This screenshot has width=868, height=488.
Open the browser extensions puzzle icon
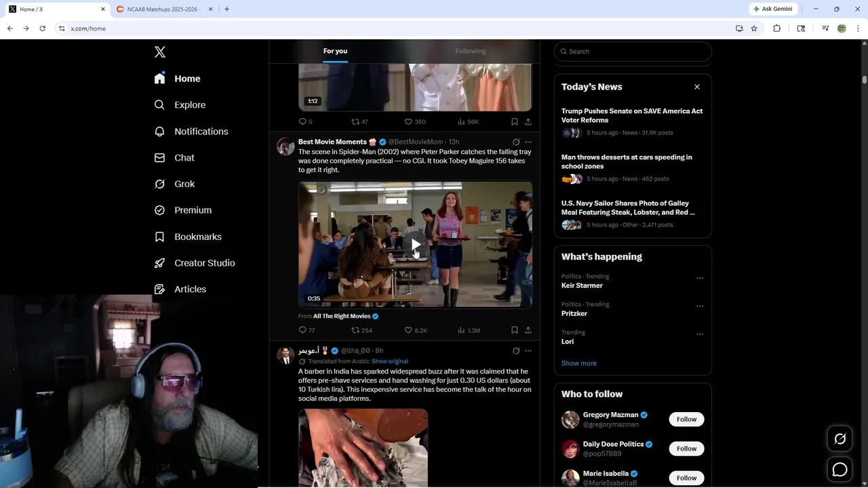point(777,28)
